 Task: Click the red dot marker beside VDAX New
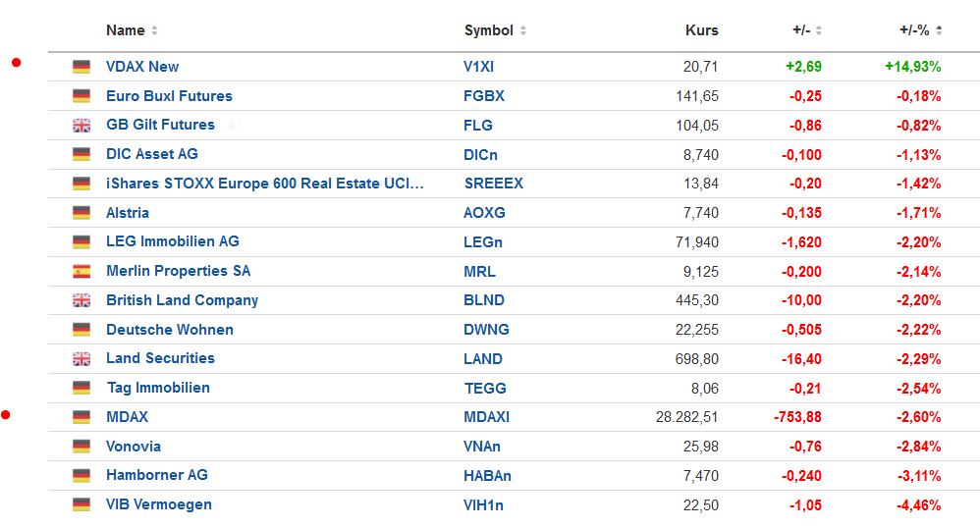(x=17, y=63)
